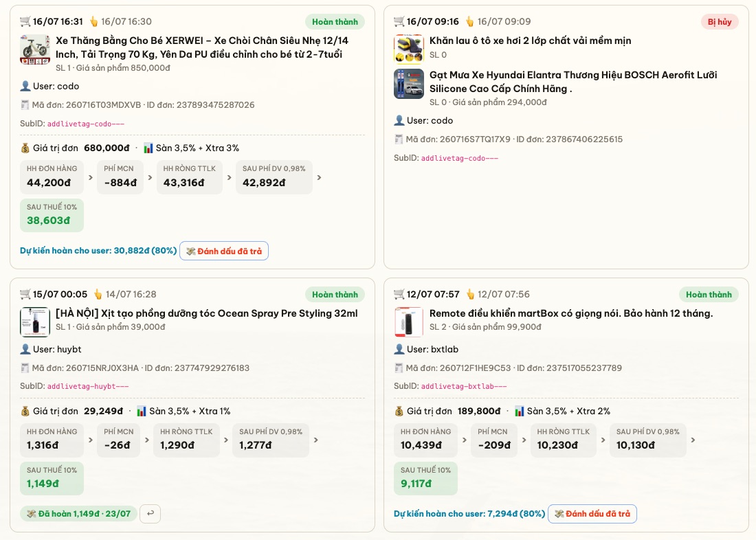Click the undo arrow next to Đã hoàn 1,149đ
Image resolution: width=756 pixels, height=540 pixels.
tap(150, 513)
